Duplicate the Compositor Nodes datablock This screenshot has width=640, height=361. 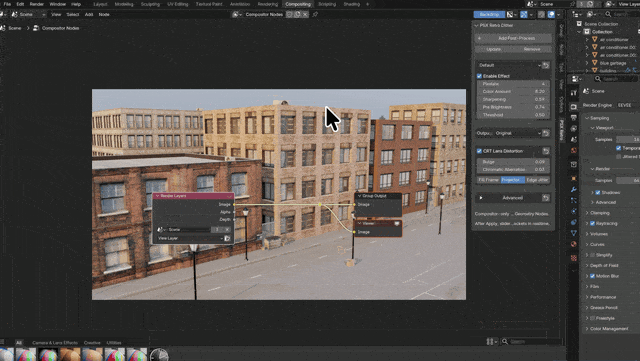pos(297,14)
